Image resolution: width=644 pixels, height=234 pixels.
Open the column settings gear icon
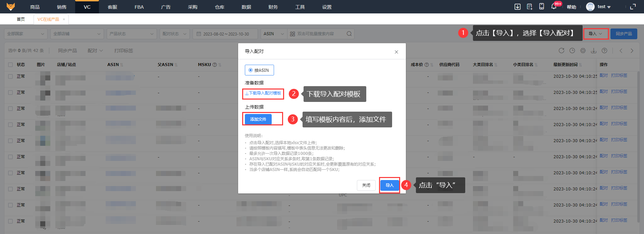pyautogui.click(x=583, y=51)
